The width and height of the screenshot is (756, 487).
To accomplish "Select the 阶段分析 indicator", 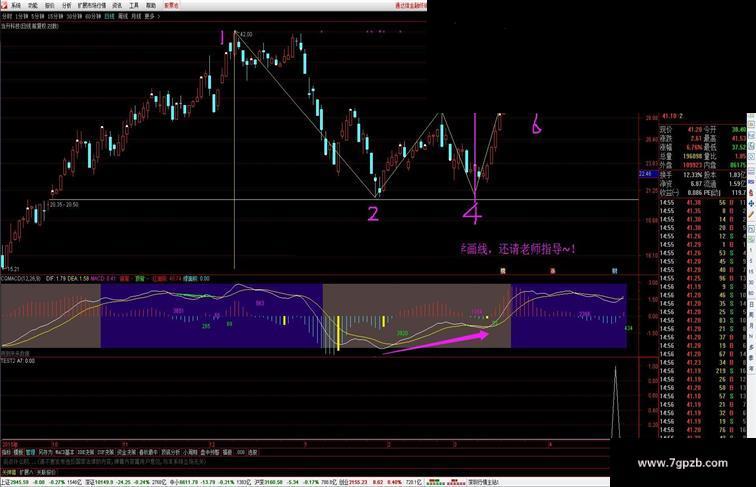I will pos(170,452).
